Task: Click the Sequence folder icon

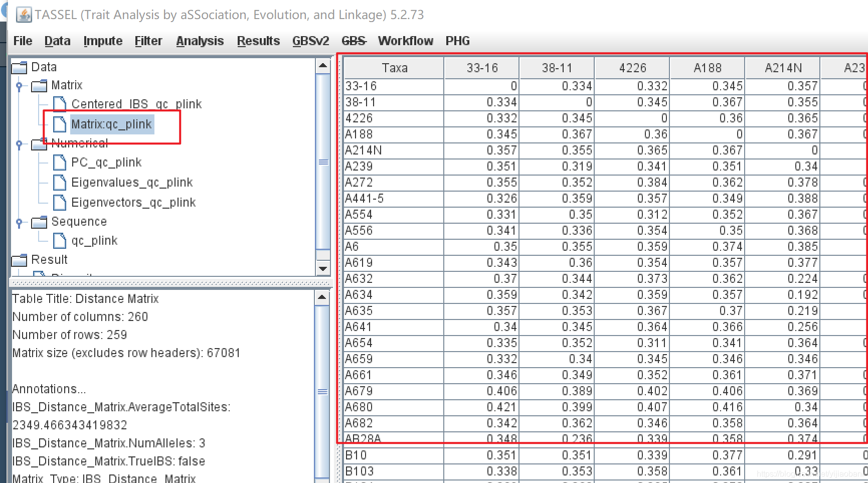Action: pyautogui.click(x=39, y=222)
